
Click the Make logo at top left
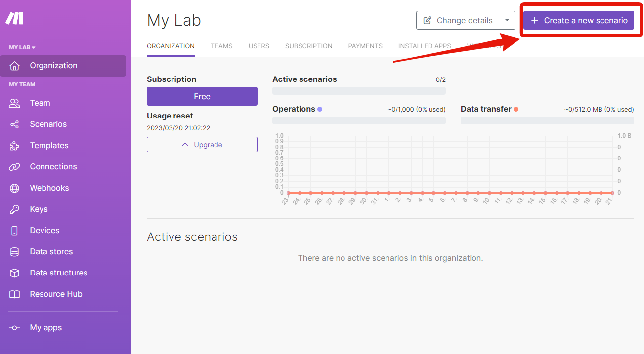(x=15, y=18)
